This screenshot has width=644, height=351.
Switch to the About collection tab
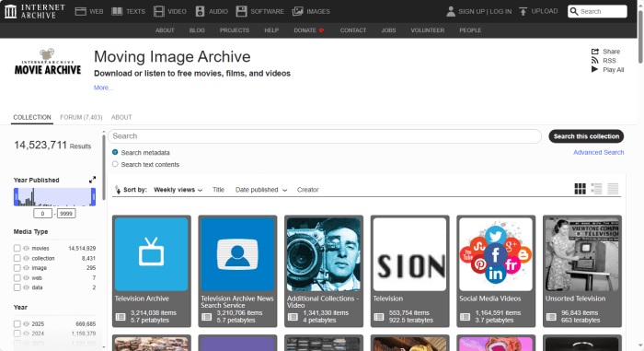click(x=121, y=117)
